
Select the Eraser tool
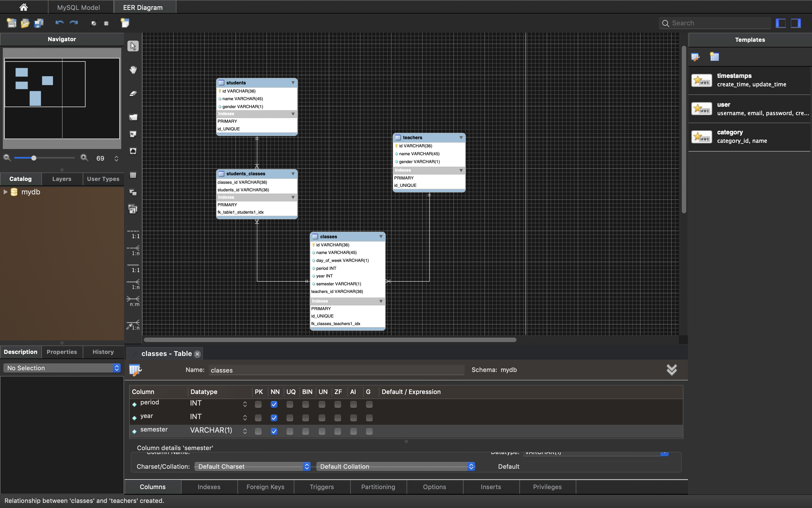click(x=133, y=93)
